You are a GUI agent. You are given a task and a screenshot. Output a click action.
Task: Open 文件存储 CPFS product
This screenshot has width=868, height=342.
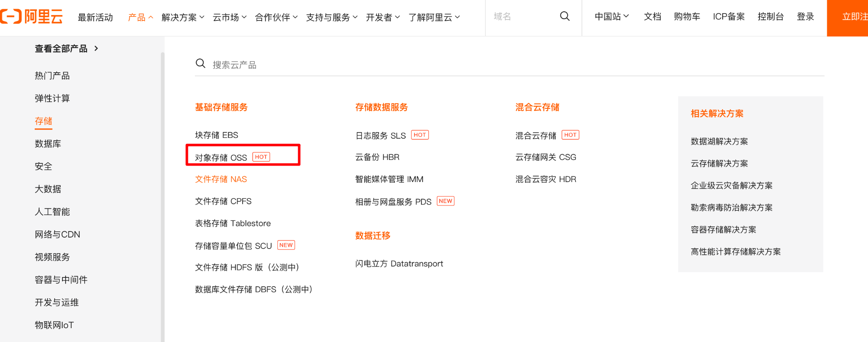pos(223,201)
